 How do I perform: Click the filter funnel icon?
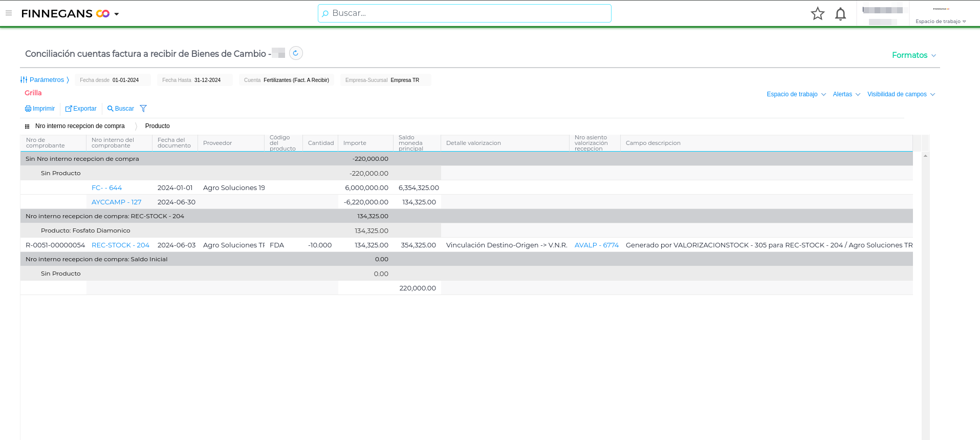pyautogui.click(x=143, y=109)
